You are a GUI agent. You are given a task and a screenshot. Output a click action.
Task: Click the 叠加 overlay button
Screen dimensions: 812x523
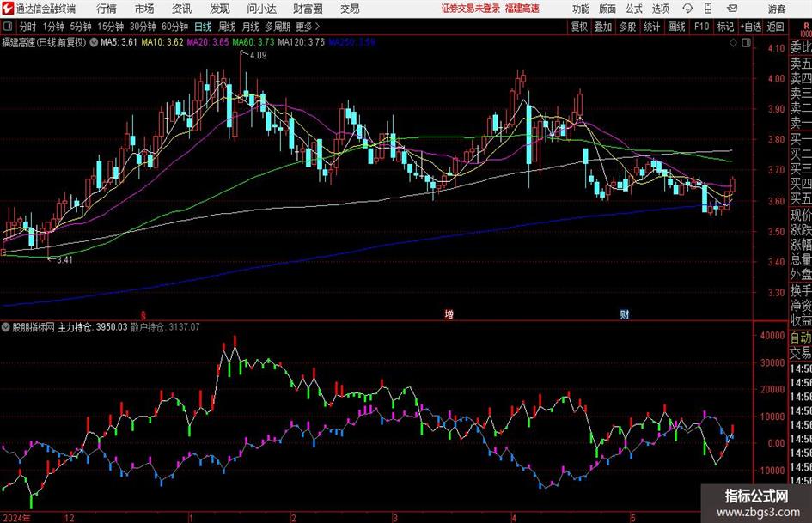tap(603, 27)
